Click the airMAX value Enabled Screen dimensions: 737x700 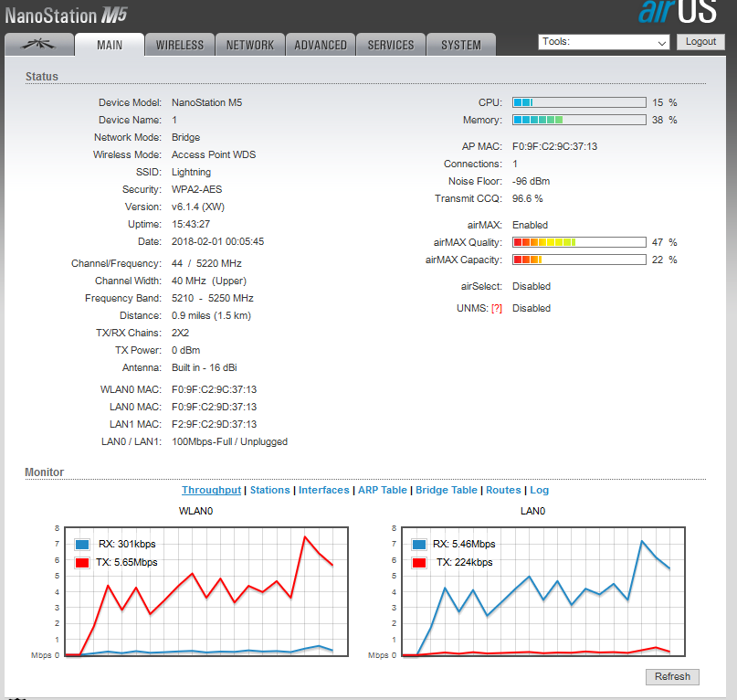[x=531, y=225]
